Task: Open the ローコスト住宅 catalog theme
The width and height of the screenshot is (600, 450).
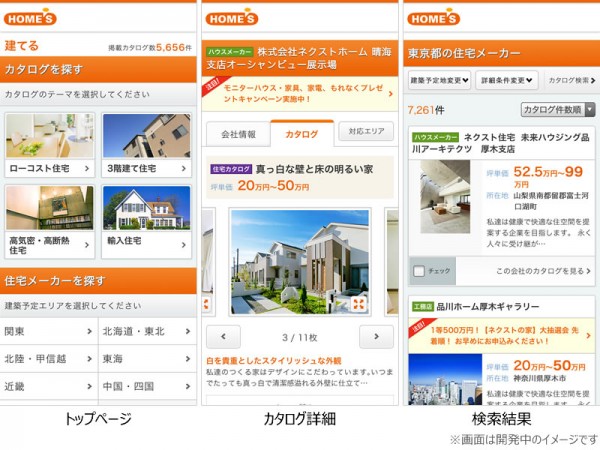Action: 50,145
